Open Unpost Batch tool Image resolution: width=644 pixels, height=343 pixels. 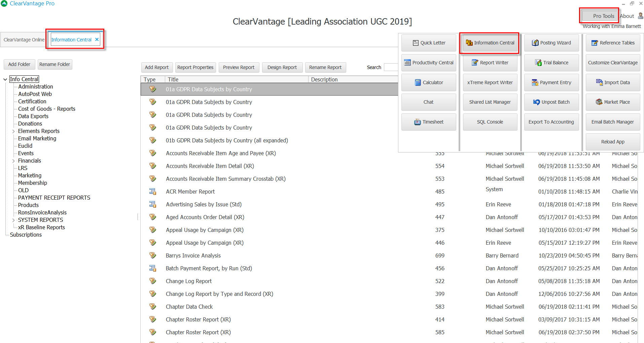tap(551, 102)
